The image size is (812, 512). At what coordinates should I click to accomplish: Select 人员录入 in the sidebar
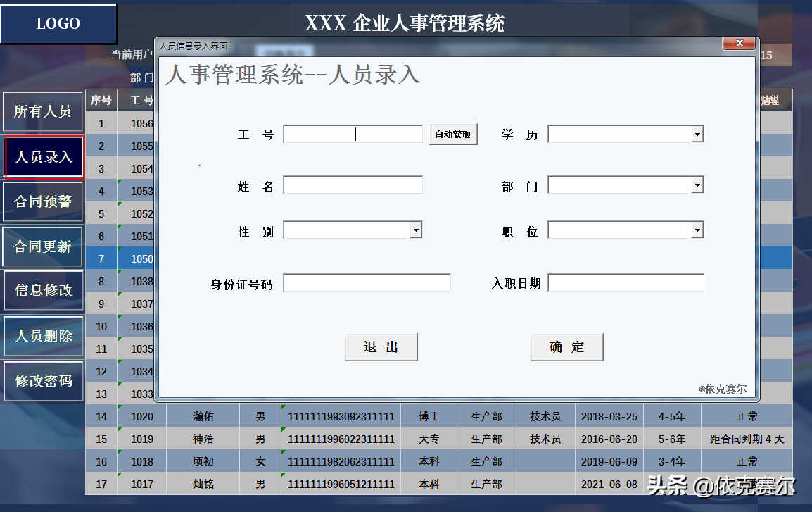(44, 156)
